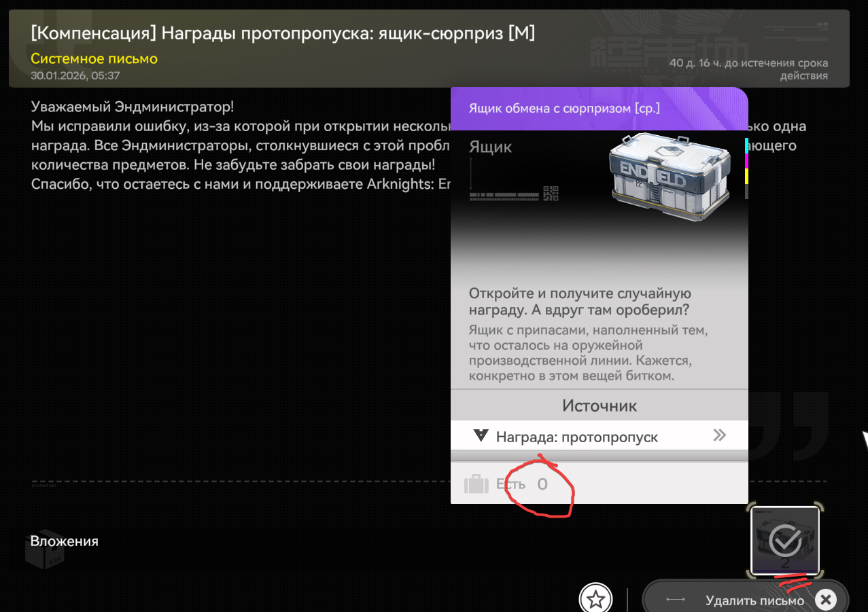Screen dimensions: 868x612
Task: Click the Системное письмо sender label
Action: pyautogui.click(x=94, y=59)
